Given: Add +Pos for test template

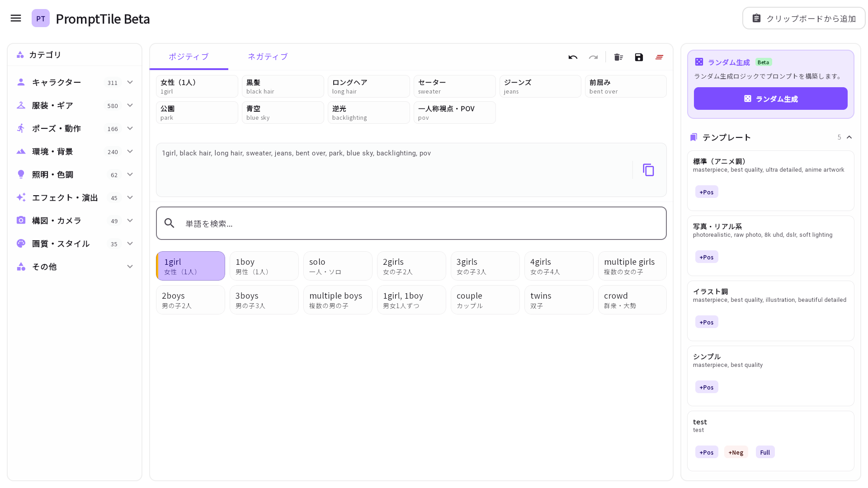Looking at the screenshot, I should pos(707,452).
